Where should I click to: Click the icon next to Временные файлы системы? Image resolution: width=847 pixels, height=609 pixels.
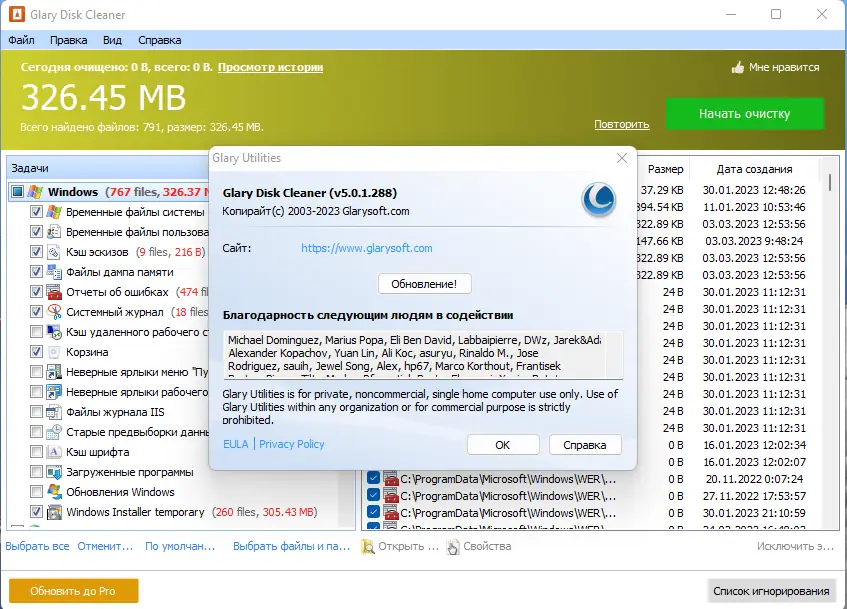(x=54, y=212)
